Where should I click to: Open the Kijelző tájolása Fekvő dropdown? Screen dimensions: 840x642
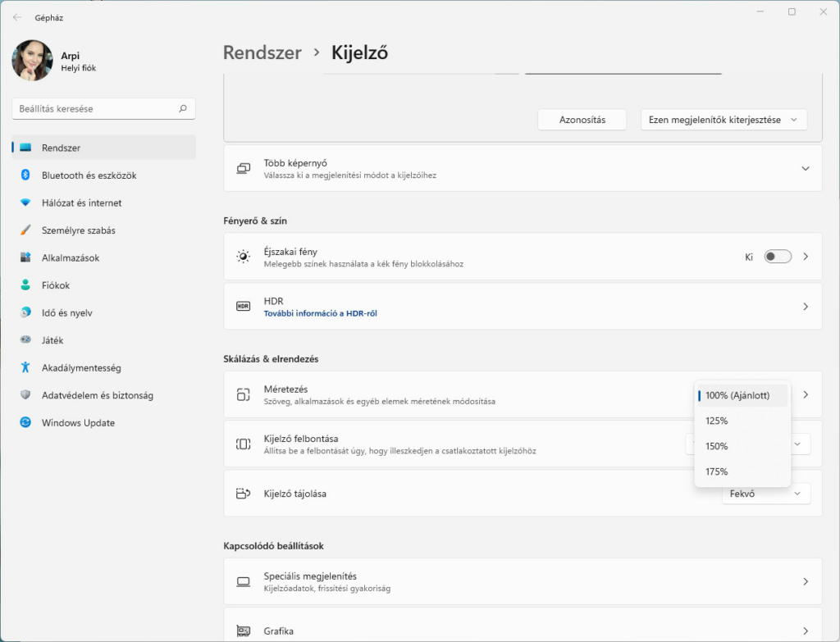point(765,494)
